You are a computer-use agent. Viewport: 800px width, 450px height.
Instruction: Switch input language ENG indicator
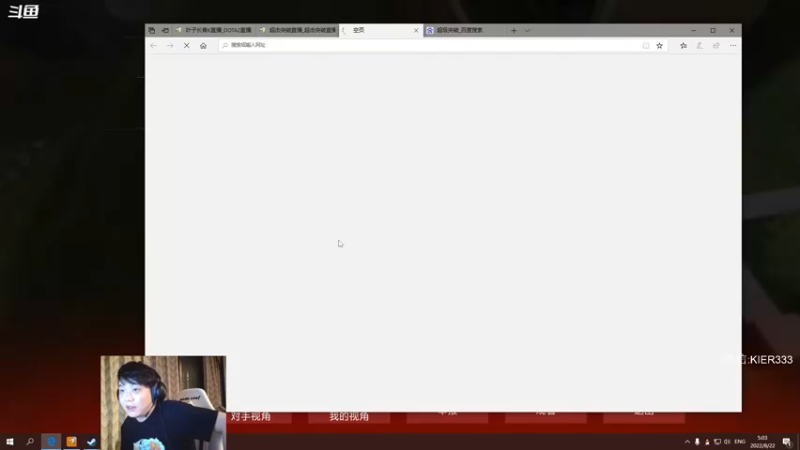click(x=740, y=442)
